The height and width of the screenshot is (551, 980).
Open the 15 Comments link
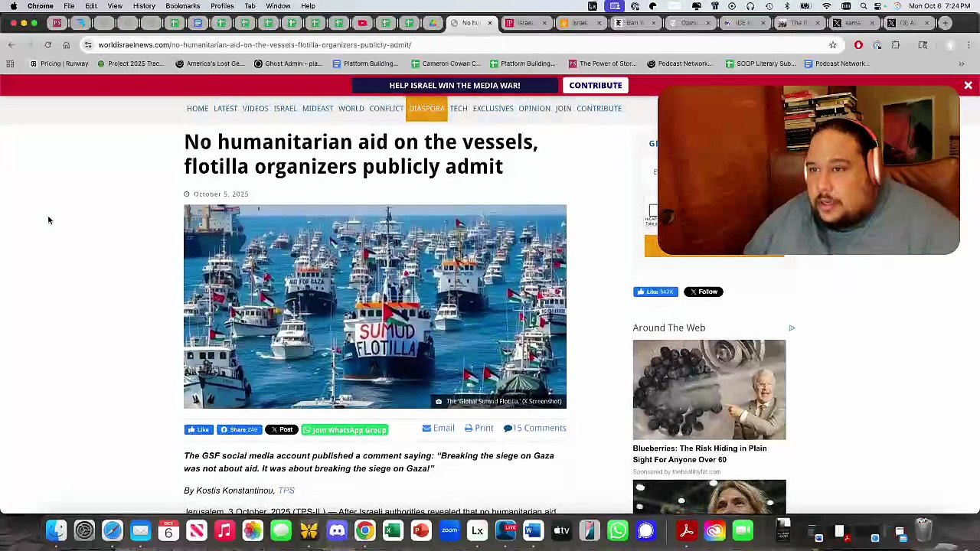(x=535, y=429)
